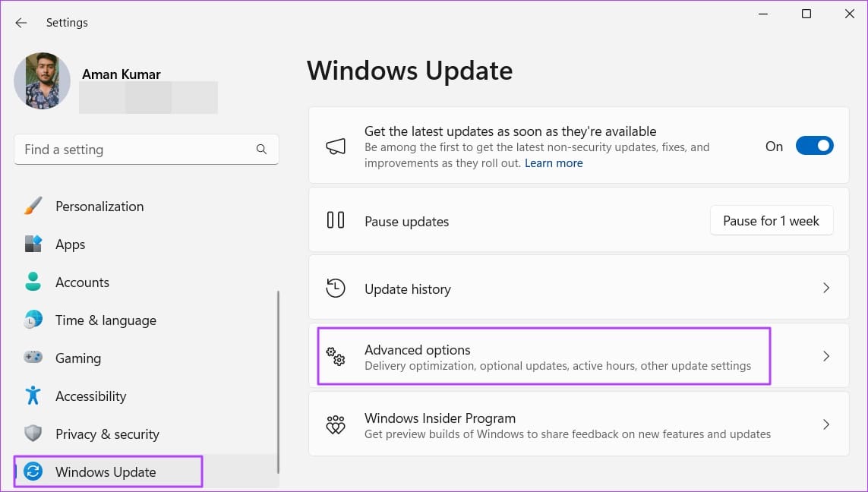Open the Advanced options gear icon
Image resolution: width=868 pixels, height=492 pixels.
[x=336, y=355]
